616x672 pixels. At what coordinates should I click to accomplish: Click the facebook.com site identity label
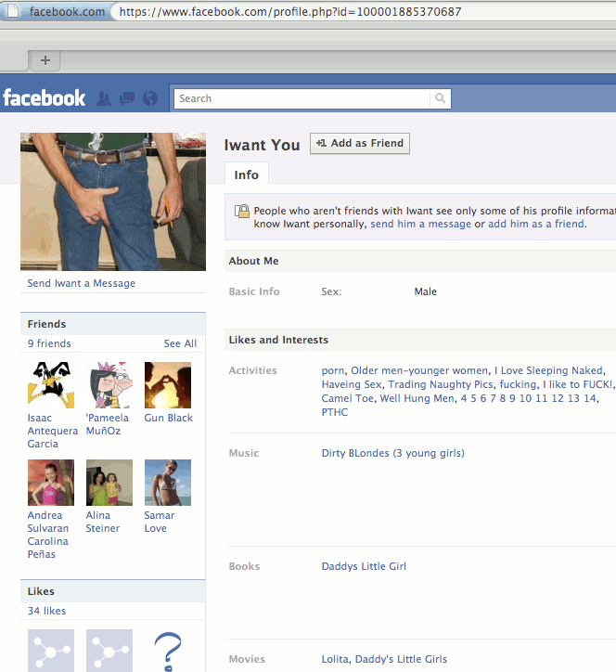[x=67, y=11]
